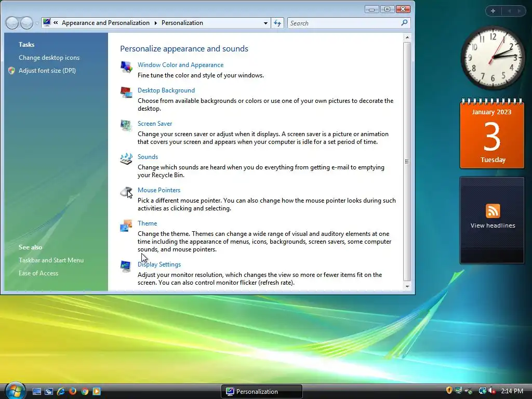
Task: Click the Forward navigation arrow
Action: point(26,23)
